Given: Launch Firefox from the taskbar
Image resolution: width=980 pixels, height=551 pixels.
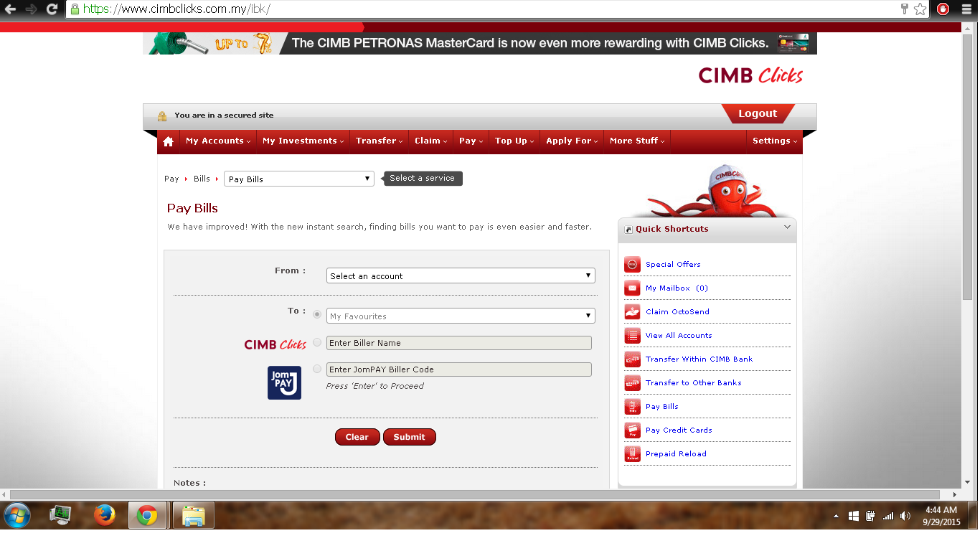Looking at the screenshot, I should (105, 515).
